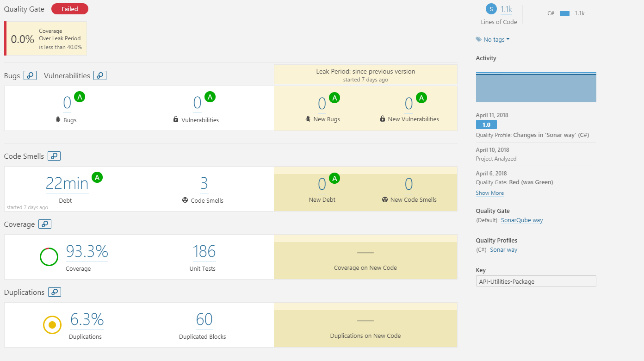The width and height of the screenshot is (644, 361).
Task: Open the 0 New Debt link
Action: coord(322,184)
